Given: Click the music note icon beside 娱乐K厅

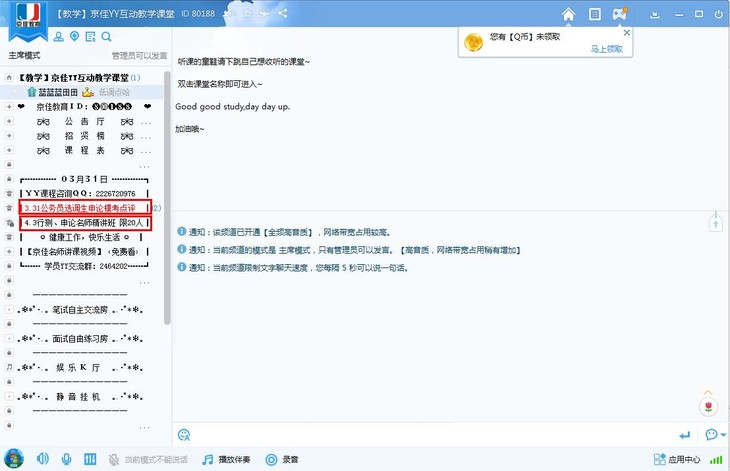Looking at the screenshot, I should pos(9,367).
